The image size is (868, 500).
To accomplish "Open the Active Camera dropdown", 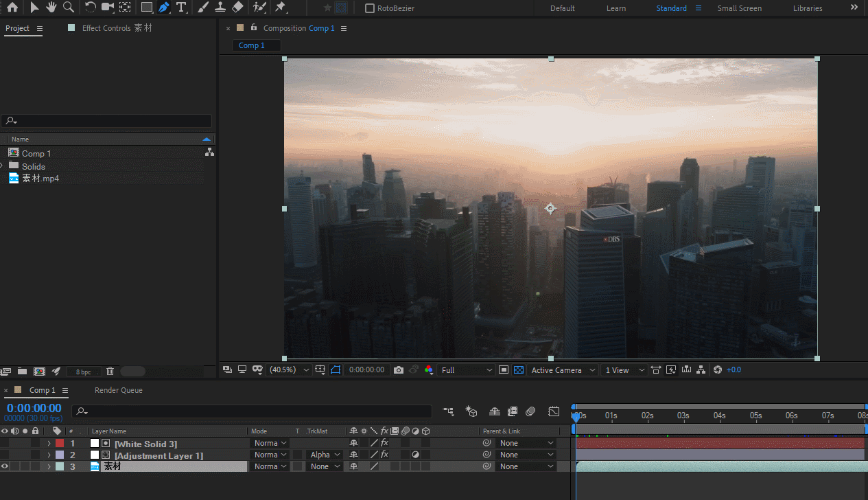I will point(563,370).
